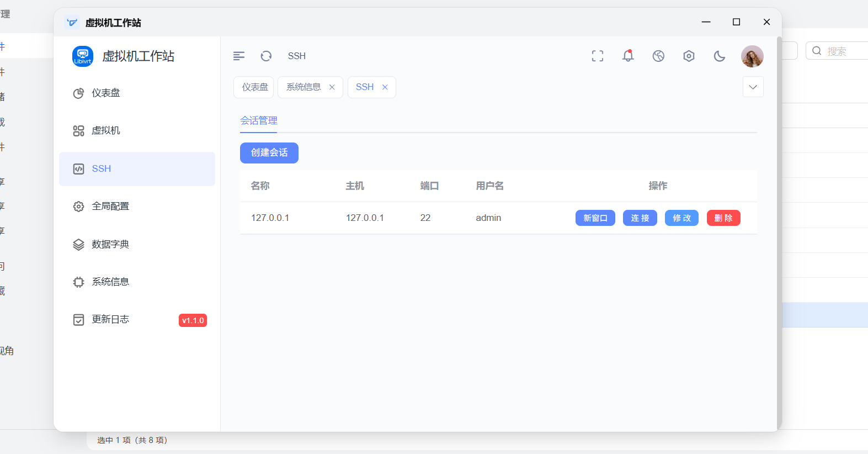The height and width of the screenshot is (454, 868).
Task: Delete the 127.0.0.1 session with 删除
Action: pos(723,218)
